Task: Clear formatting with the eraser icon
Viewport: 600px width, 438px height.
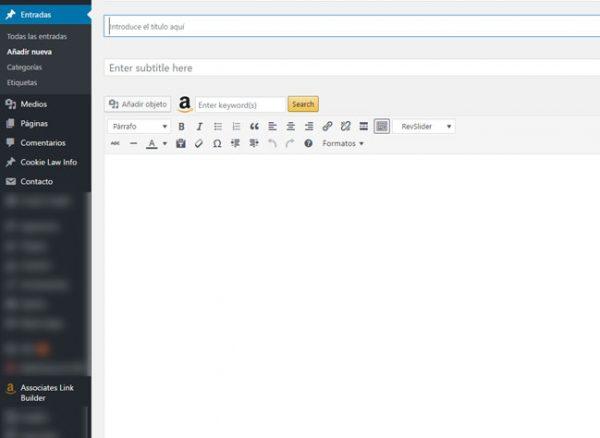Action: pos(199,144)
